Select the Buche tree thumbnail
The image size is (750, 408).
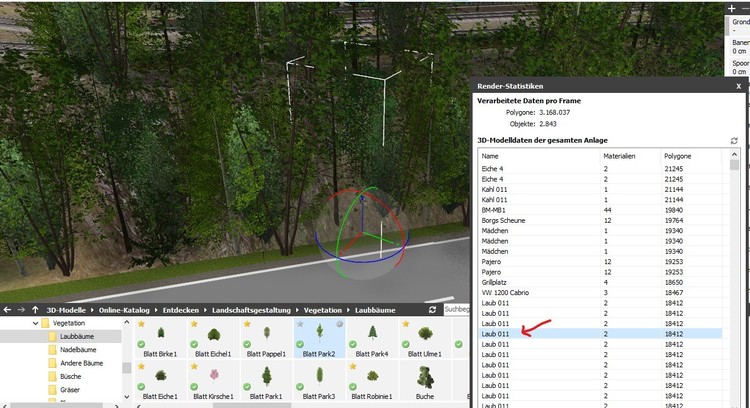[x=425, y=380]
